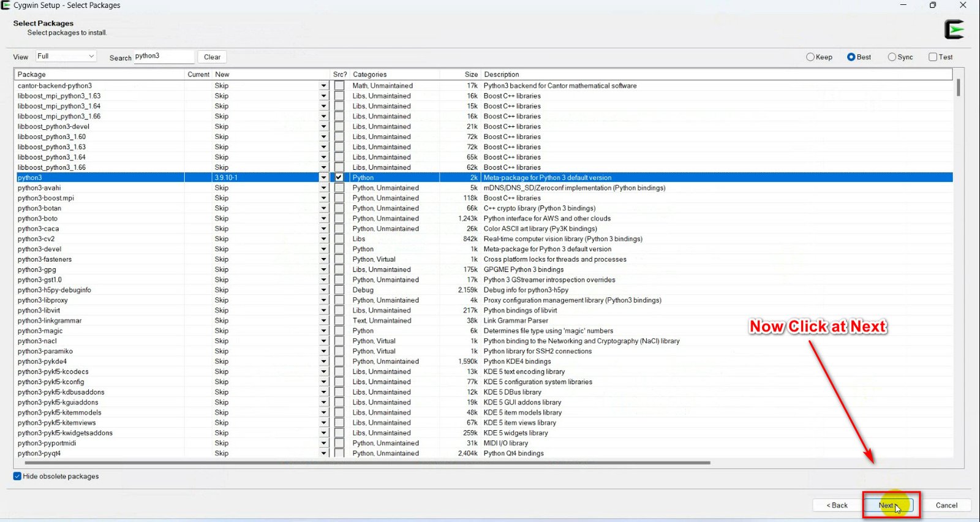This screenshot has height=522, width=980.
Task: Click the Categories column header
Action: click(394, 74)
